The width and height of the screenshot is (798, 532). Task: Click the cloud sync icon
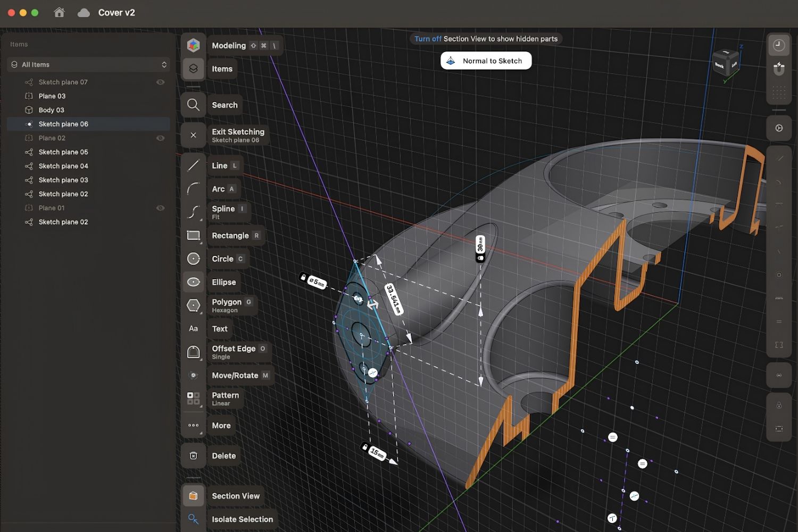[84, 13]
